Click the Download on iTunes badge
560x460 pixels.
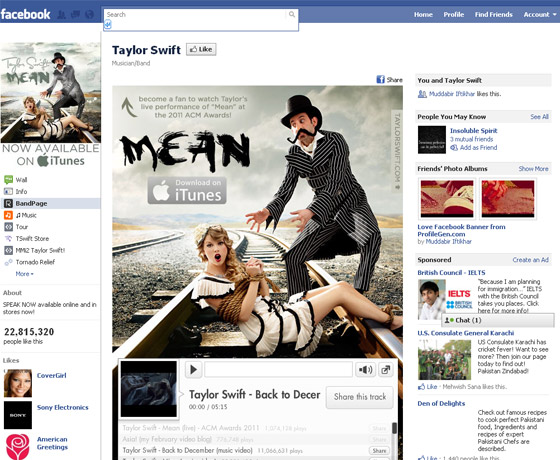click(x=187, y=190)
